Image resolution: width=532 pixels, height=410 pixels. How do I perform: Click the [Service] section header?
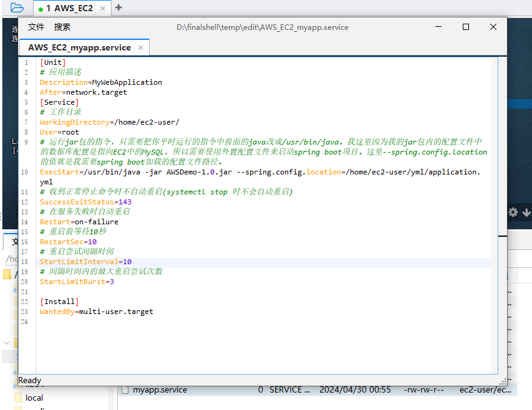(59, 102)
